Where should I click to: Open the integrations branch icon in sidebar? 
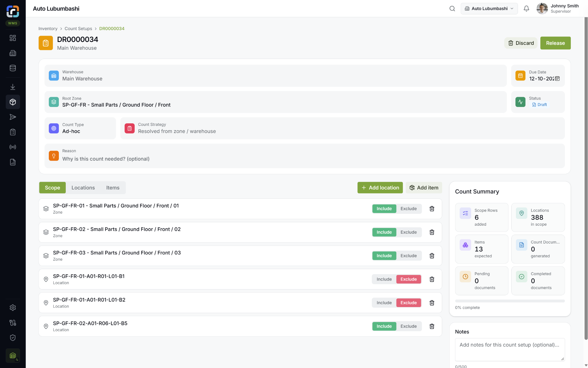[13, 323]
